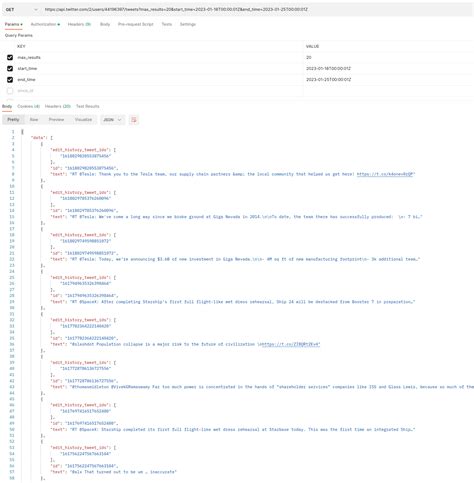Image resolution: width=474 pixels, height=483 pixels.
Task: Switch to the request Params tab
Action: 14,24
